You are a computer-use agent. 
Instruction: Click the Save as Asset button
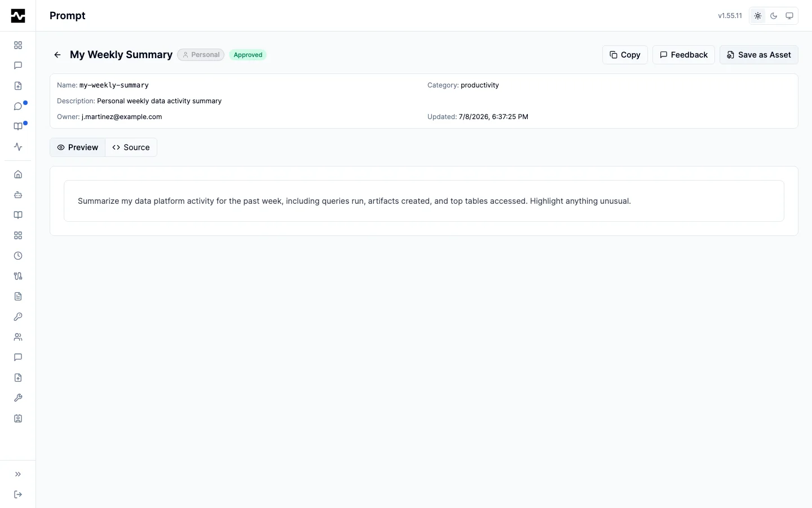point(759,55)
